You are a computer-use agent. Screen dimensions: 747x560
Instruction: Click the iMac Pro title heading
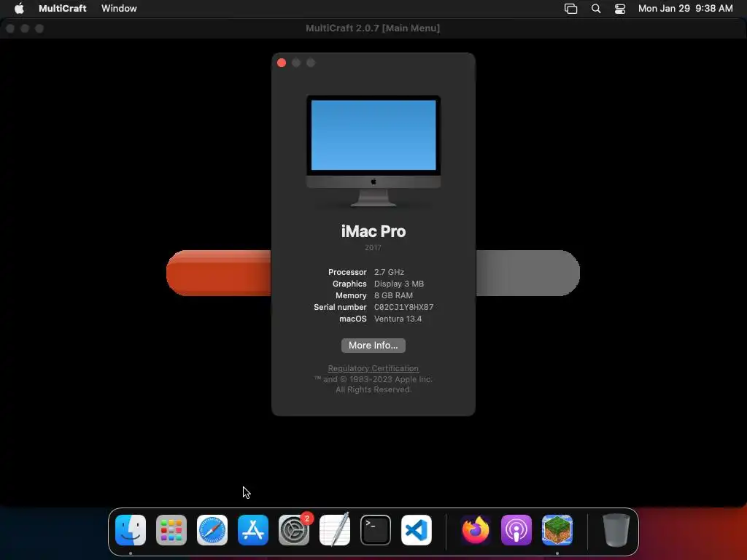click(x=373, y=231)
